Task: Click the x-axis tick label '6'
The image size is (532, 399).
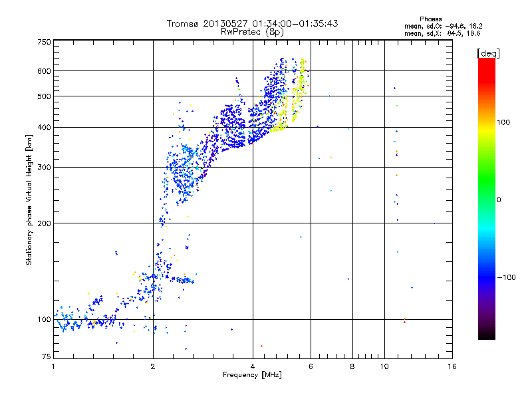Action: pos(311,366)
